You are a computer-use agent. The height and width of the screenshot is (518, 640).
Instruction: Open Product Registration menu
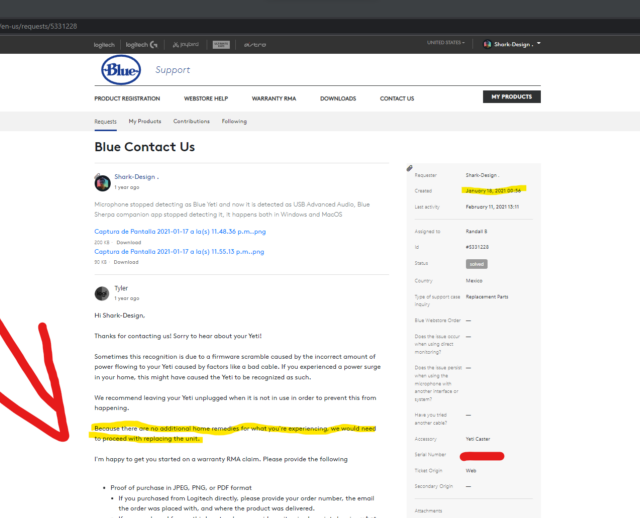(x=127, y=98)
